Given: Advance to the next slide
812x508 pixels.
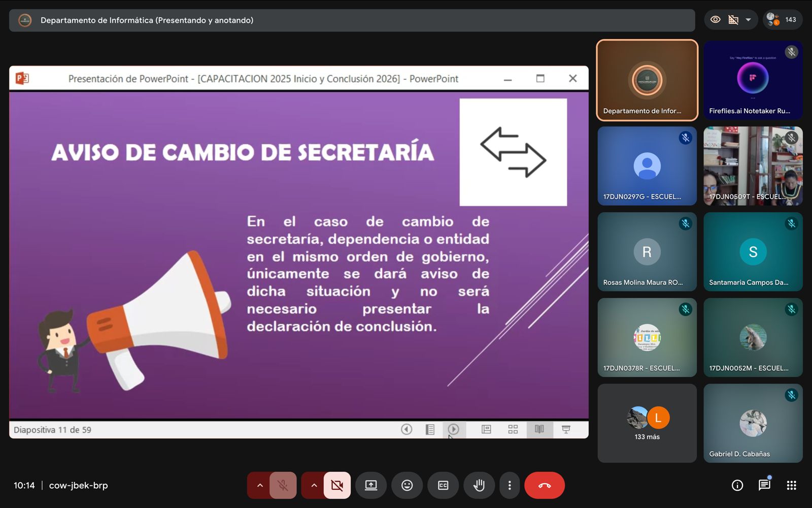Looking at the screenshot, I should 454,430.
